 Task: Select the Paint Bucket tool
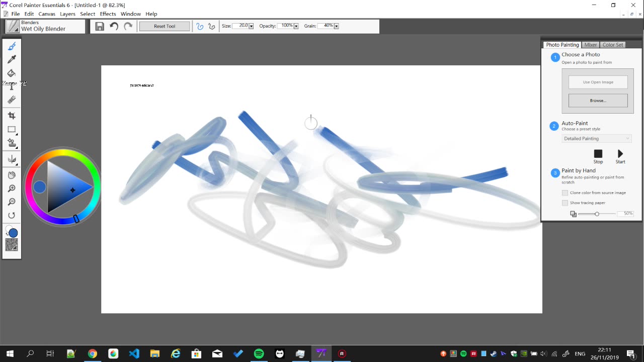12,73
